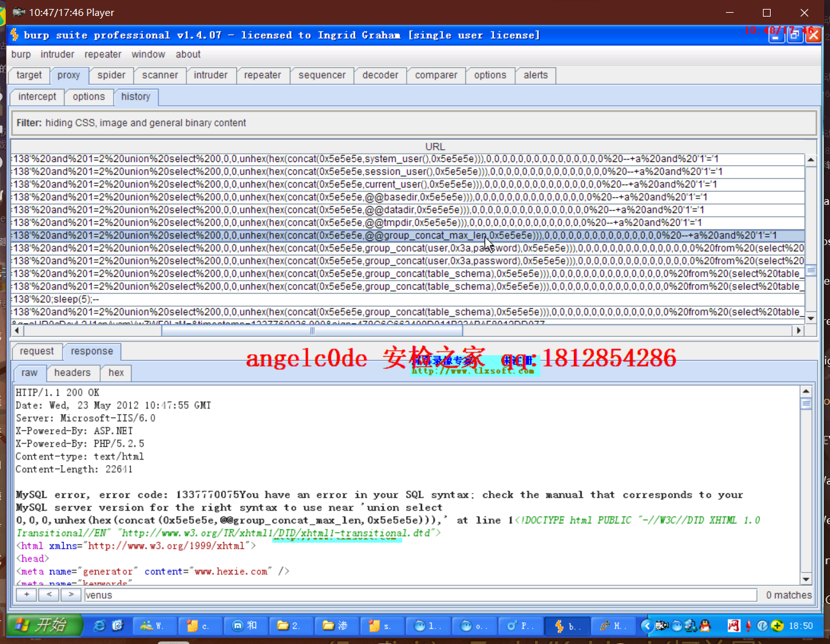Screen dimensions: 830x644
Task: Switch to the sequencer tab
Action: [x=322, y=75]
